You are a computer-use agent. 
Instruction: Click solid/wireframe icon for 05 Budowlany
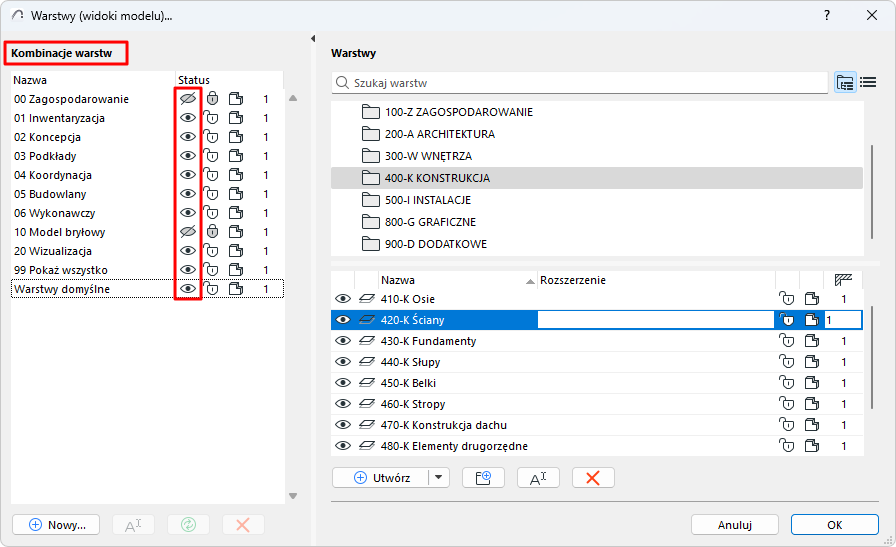point(235,194)
